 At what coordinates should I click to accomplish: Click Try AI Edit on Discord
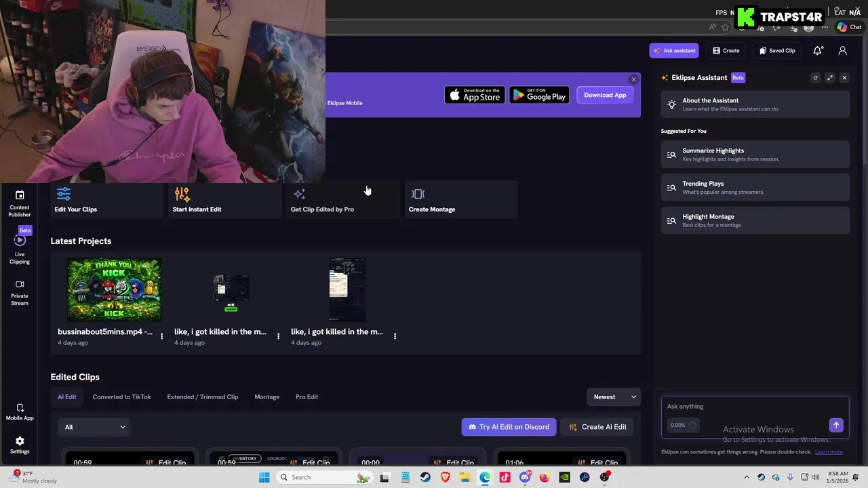click(x=509, y=427)
